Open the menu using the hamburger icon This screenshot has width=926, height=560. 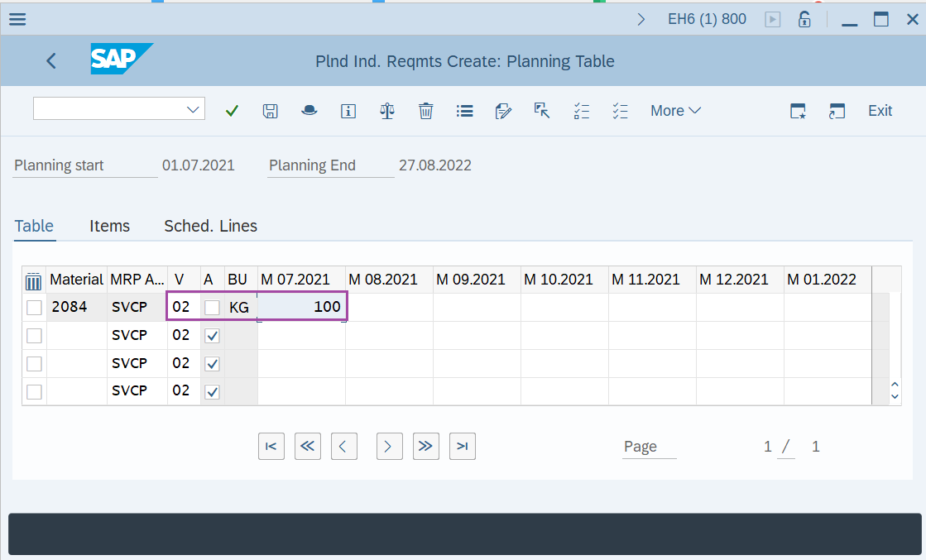[x=17, y=18]
